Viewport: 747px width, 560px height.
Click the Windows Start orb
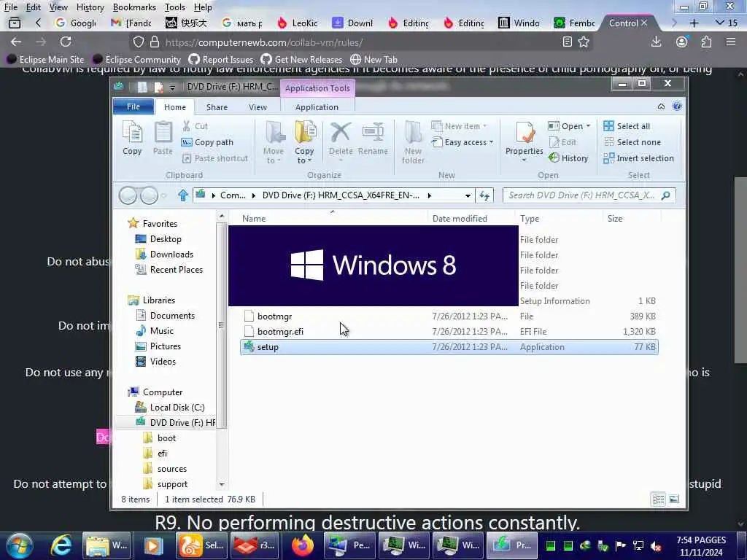(x=19, y=545)
